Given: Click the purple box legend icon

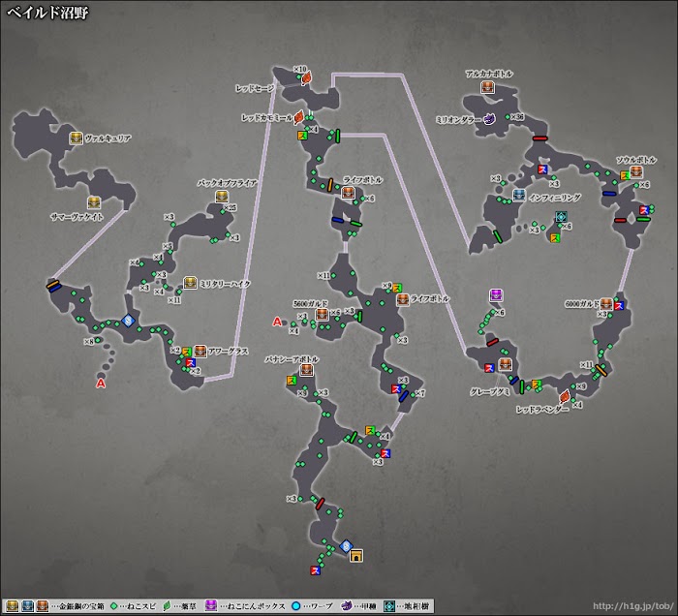Looking at the screenshot, I should (x=210, y=606).
